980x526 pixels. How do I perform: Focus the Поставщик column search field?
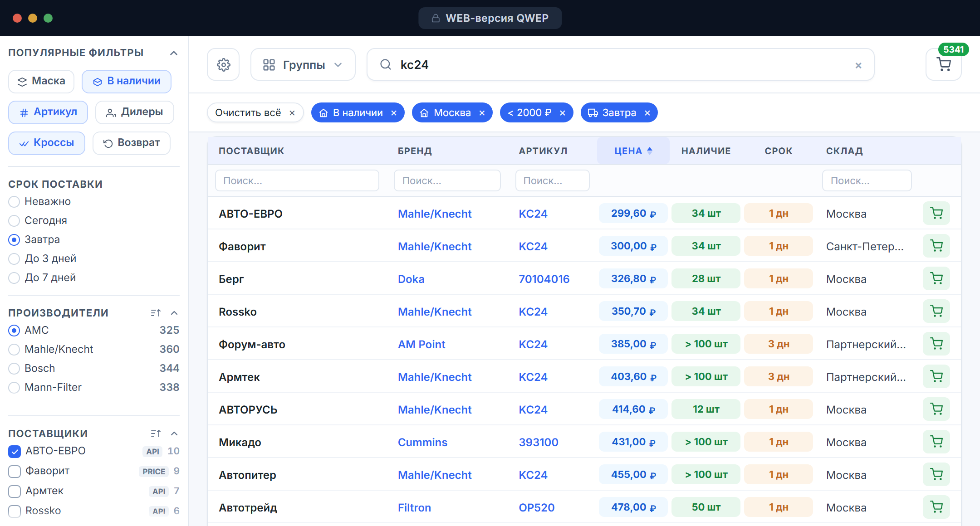[x=297, y=180]
